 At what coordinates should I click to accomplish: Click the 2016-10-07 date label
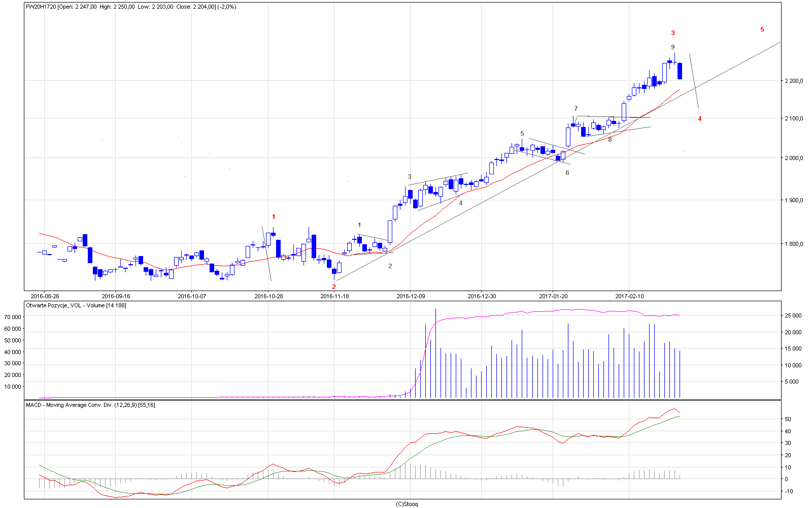coord(192,296)
